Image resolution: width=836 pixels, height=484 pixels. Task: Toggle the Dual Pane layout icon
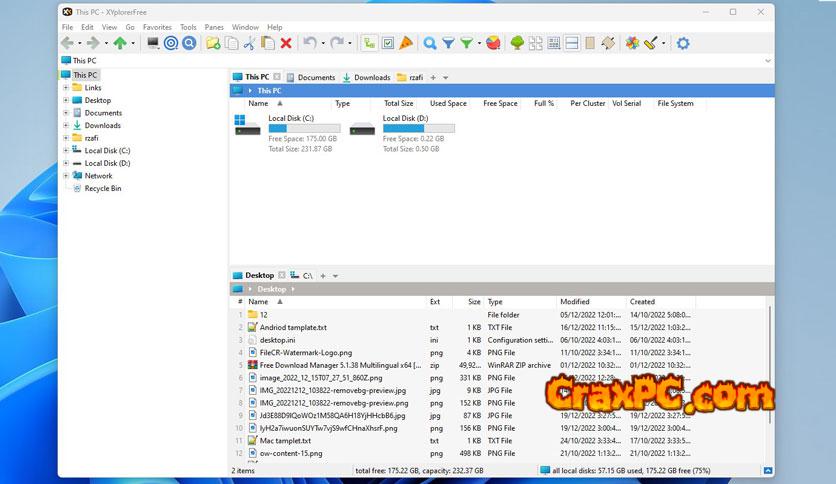click(572, 43)
